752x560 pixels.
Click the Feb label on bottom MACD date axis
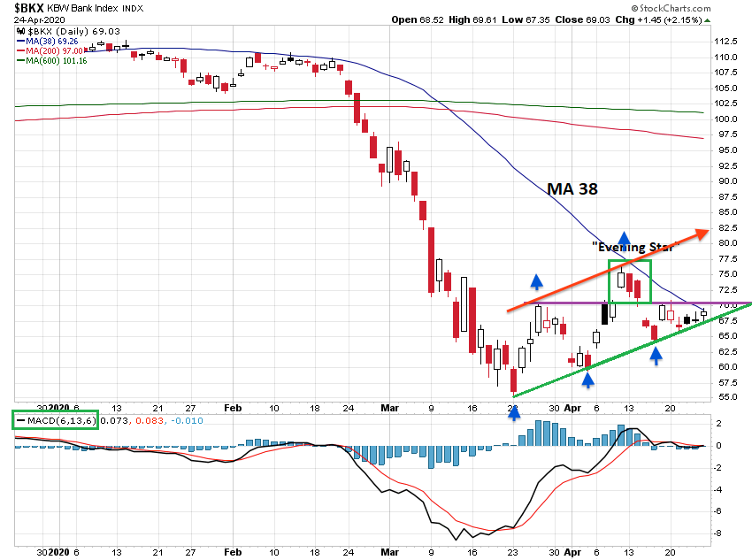(233, 552)
